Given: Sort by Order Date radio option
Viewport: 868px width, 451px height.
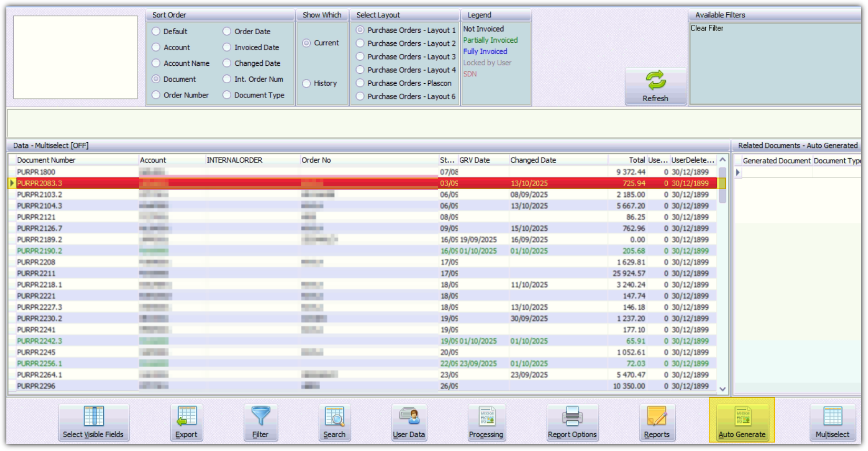Looking at the screenshot, I should coord(227,32).
